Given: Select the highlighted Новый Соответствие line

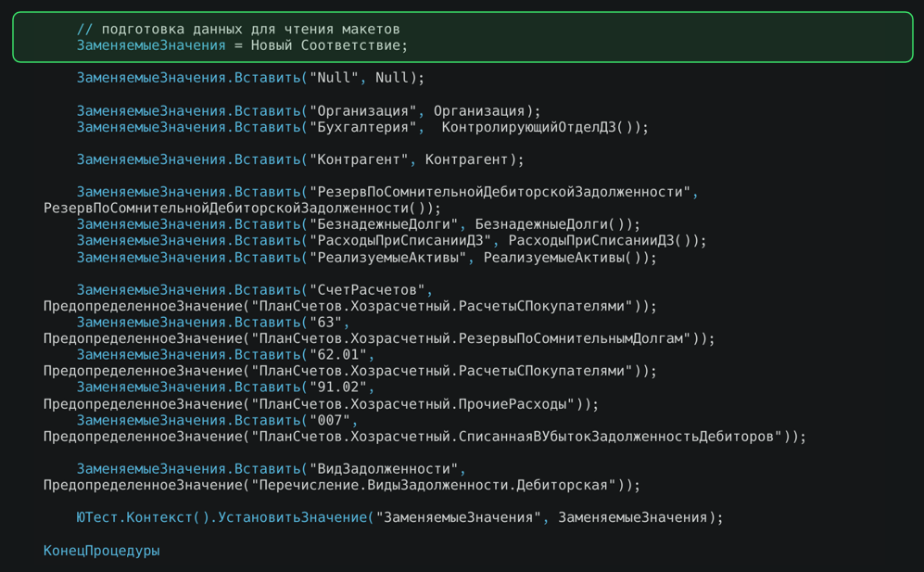Looking at the screenshot, I should tap(242, 45).
